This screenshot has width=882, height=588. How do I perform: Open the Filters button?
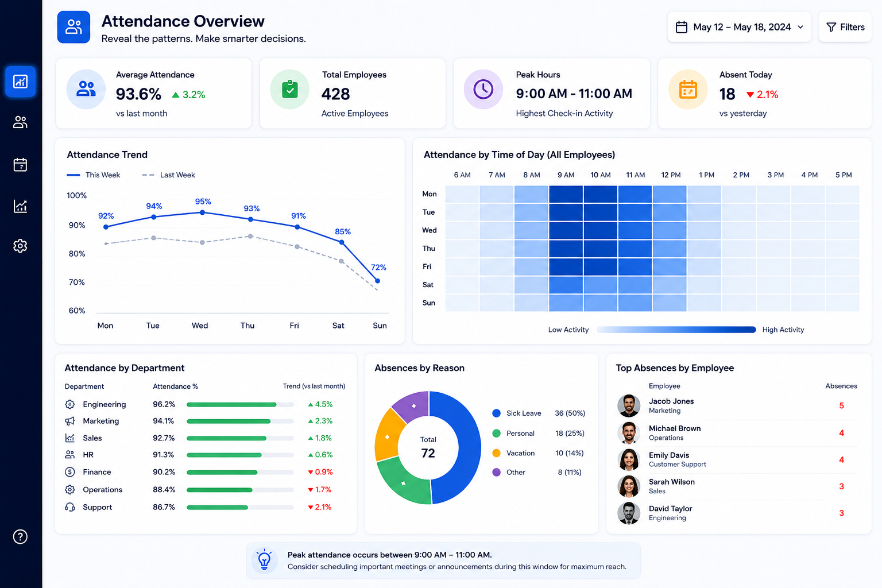click(x=845, y=27)
